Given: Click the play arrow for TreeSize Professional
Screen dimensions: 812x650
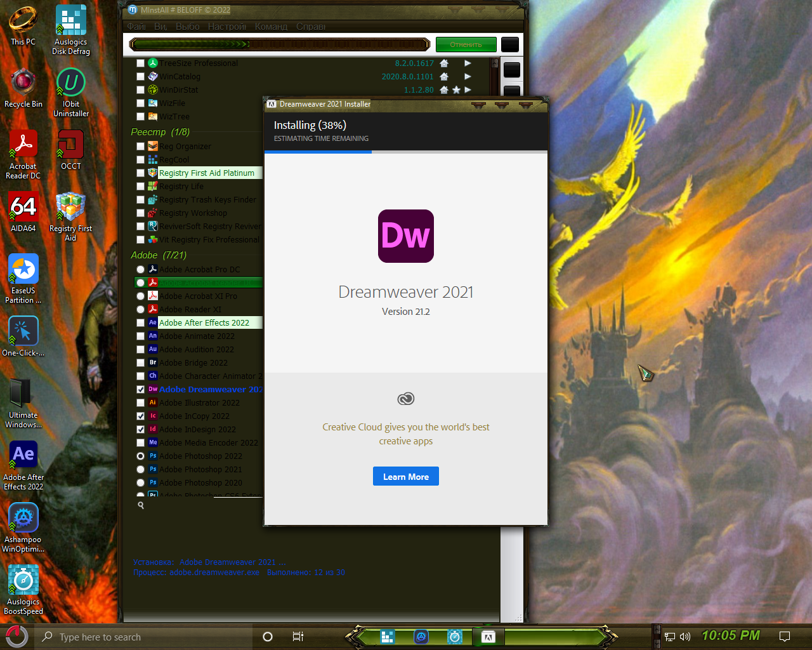Looking at the screenshot, I should [468, 63].
